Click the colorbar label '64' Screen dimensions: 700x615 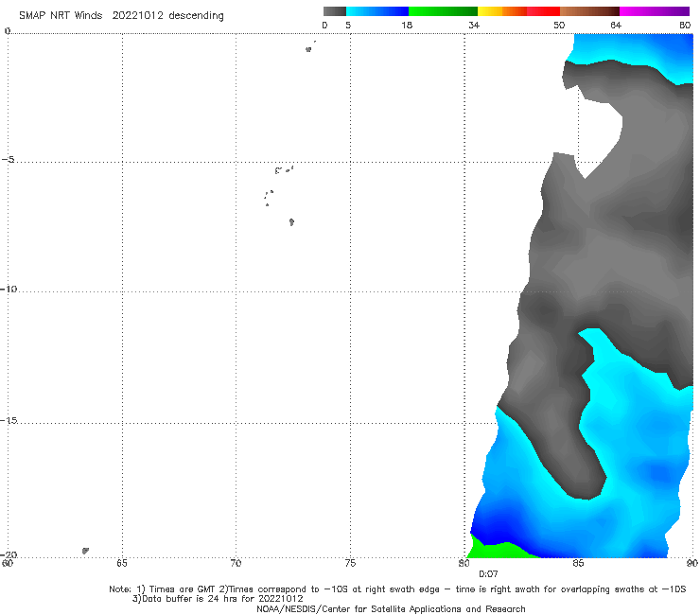tap(616, 25)
